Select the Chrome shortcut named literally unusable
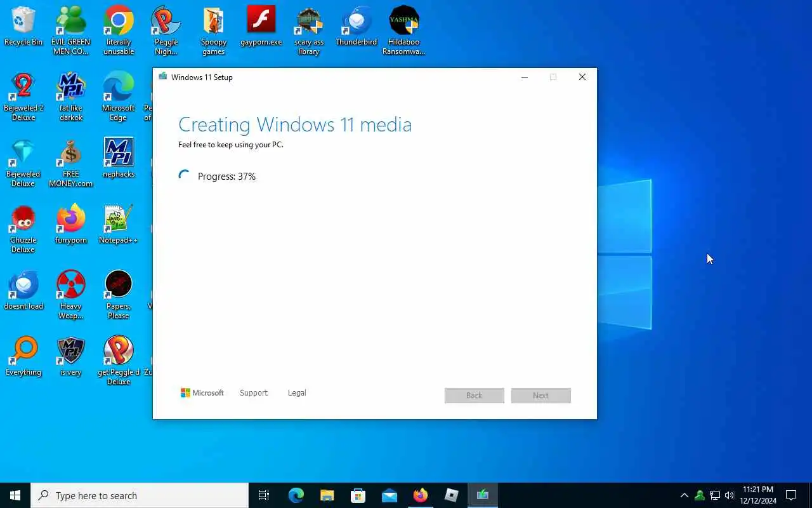 pyautogui.click(x=119, y=30)
